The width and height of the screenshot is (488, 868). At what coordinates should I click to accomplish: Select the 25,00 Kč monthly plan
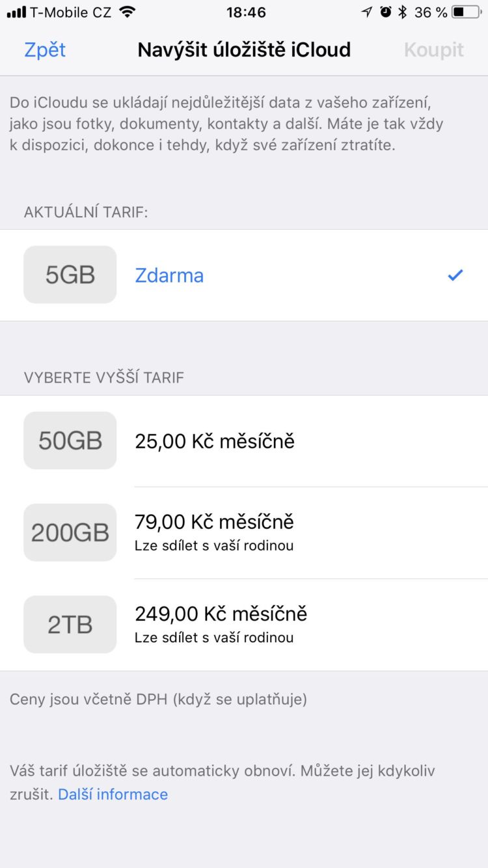pos(215,441)
